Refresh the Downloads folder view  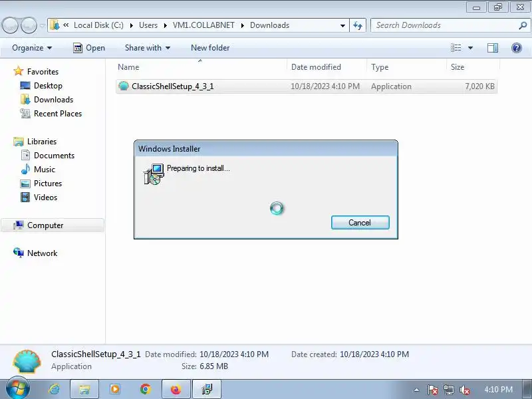[x=358, y=25]
